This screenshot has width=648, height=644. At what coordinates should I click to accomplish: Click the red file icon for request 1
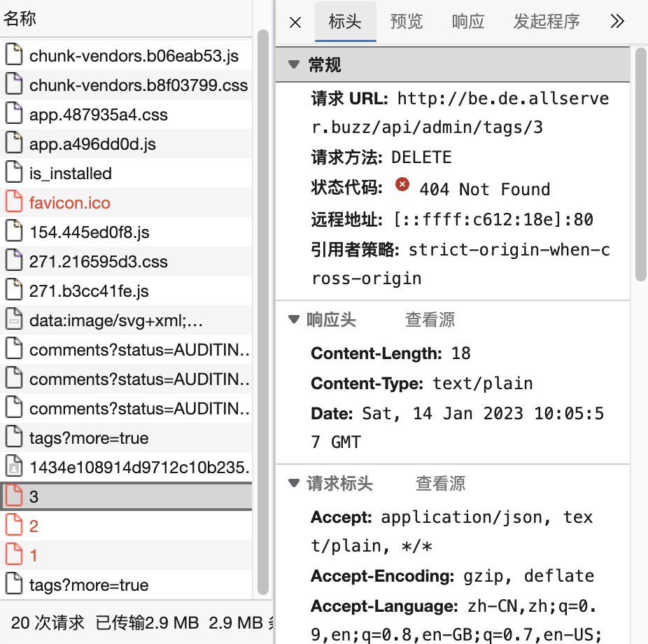click(x=14, y=554)
